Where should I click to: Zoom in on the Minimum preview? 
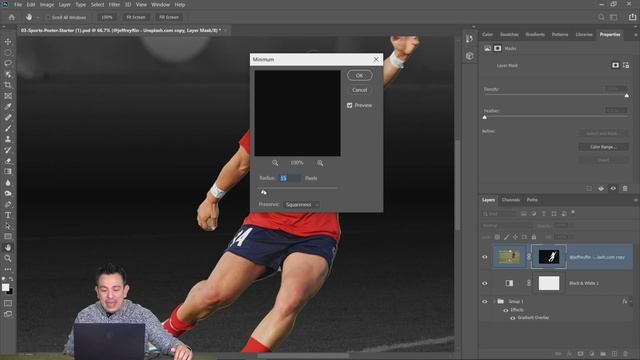coord(320,163)
